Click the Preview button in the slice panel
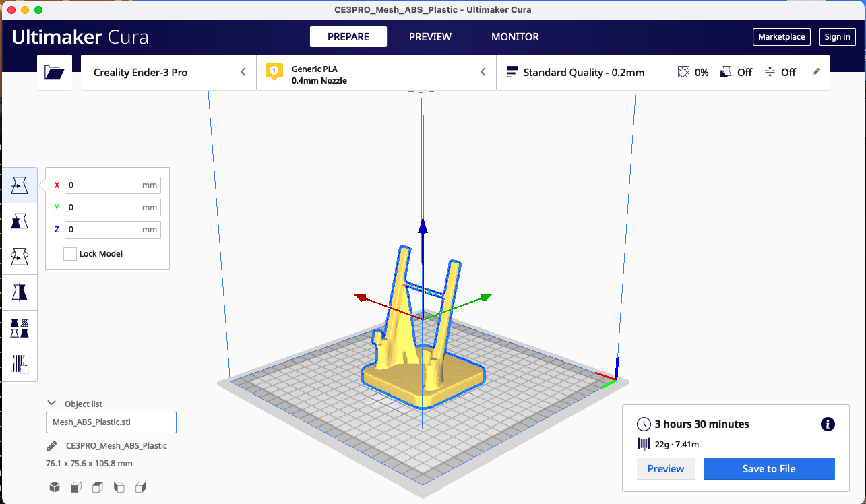Viewport: 866px width, 504px height. pyautogui.click(x=666, y=469)
